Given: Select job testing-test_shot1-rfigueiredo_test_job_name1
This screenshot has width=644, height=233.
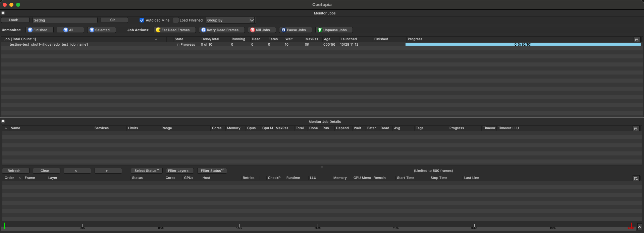Looking at the screenshot, I should [49, 44].
